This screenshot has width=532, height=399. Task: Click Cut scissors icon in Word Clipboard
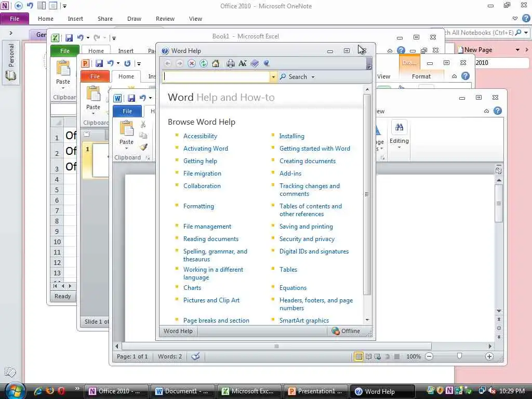(143, 124)
